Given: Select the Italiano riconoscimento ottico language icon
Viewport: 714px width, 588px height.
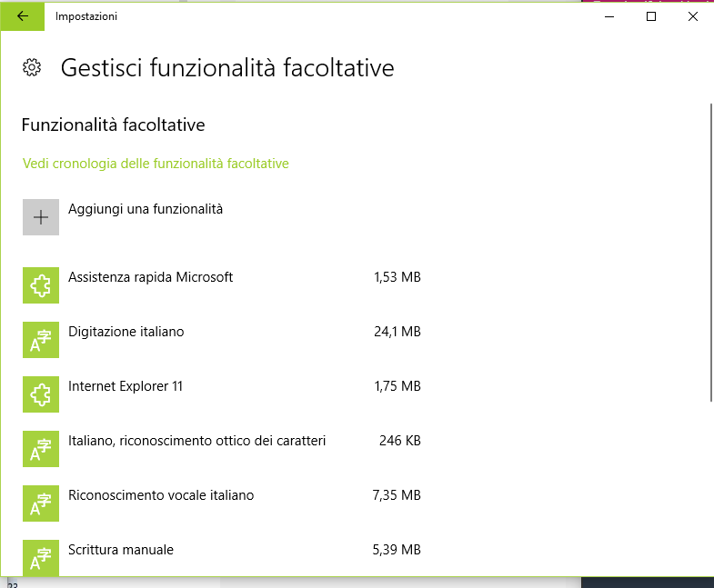Looking at the screenshot, I should tap(41, 449).
